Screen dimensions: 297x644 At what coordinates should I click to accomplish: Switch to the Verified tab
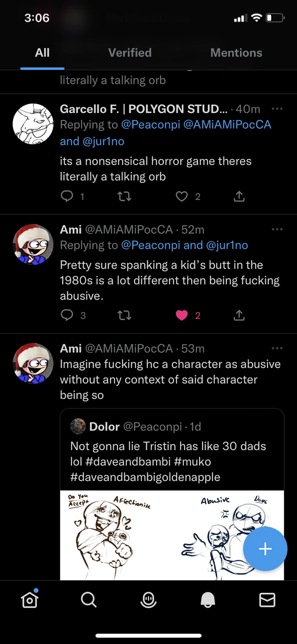pyautogui.click(x=130, y=53)
